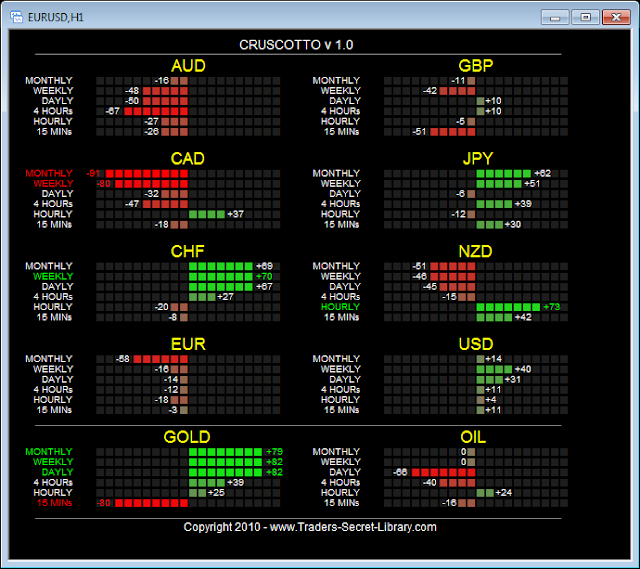Click the EURUSD,H1 chart window icon
The width and height of the screenshot is (640, 569).
(x=16, y=17)
